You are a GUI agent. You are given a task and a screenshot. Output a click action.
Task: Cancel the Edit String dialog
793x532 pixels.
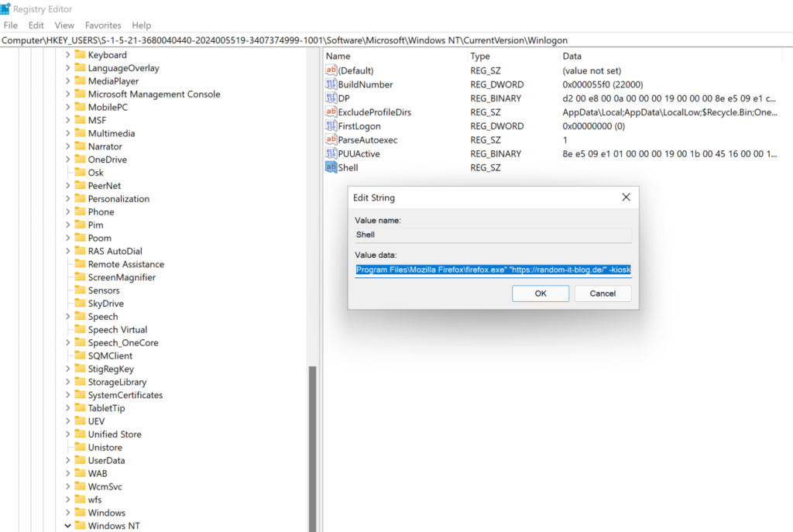coord(602,293)
